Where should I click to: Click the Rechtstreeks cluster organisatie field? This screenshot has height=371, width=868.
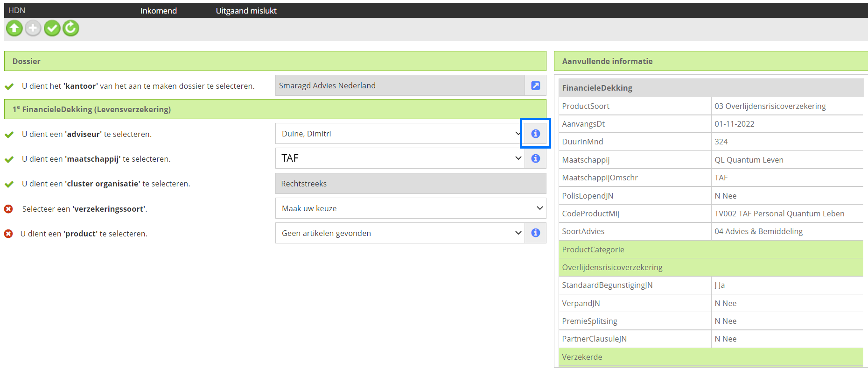click(x=410, y=184)
